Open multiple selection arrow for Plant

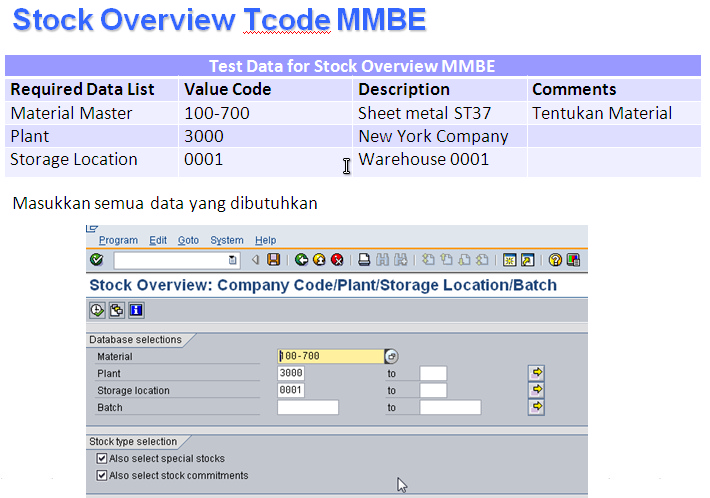[x=537, y=373]
